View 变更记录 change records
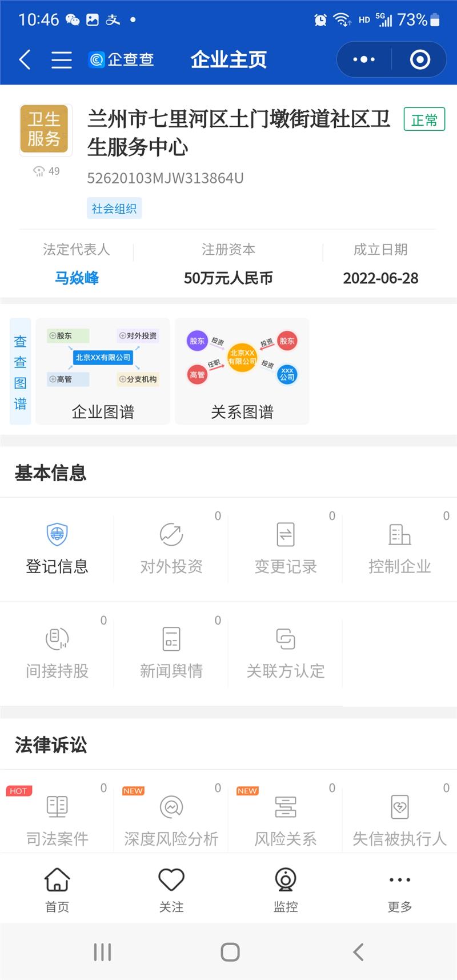 (x=286, y=547)
